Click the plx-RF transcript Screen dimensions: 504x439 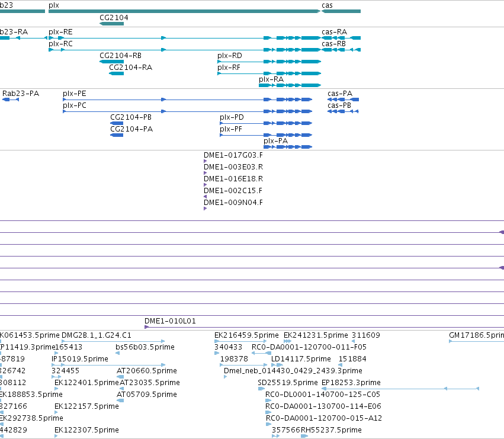[269, 73]
